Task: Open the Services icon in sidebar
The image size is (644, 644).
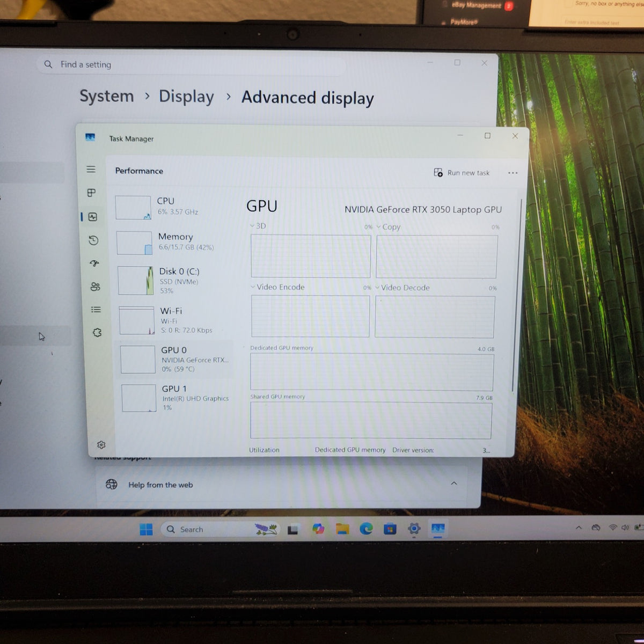Action: point(97,333)
